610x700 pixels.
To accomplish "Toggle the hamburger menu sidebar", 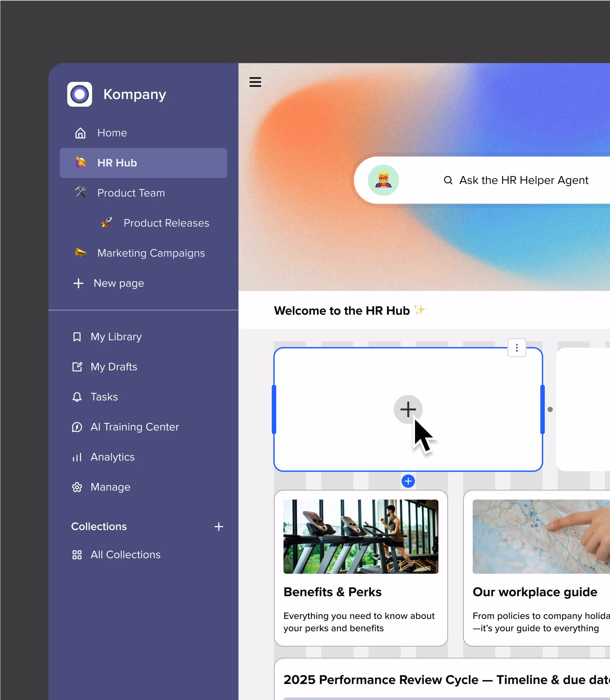I will point(255,82).
